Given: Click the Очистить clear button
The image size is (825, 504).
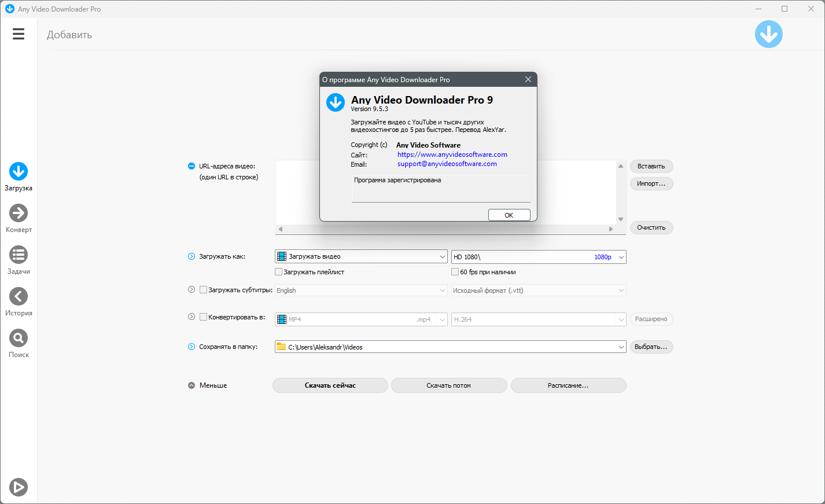Looking at the screenshot, I should [x=651, y=227].
